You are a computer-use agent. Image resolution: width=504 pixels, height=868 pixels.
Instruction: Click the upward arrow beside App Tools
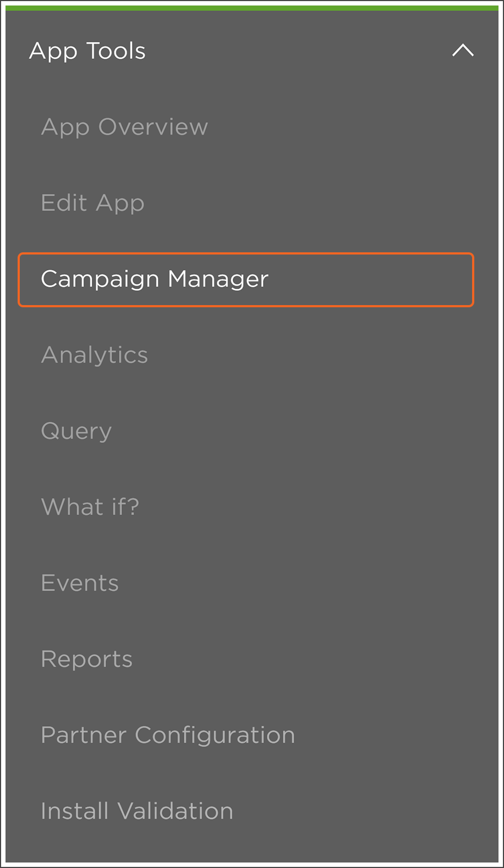(463, 51)
